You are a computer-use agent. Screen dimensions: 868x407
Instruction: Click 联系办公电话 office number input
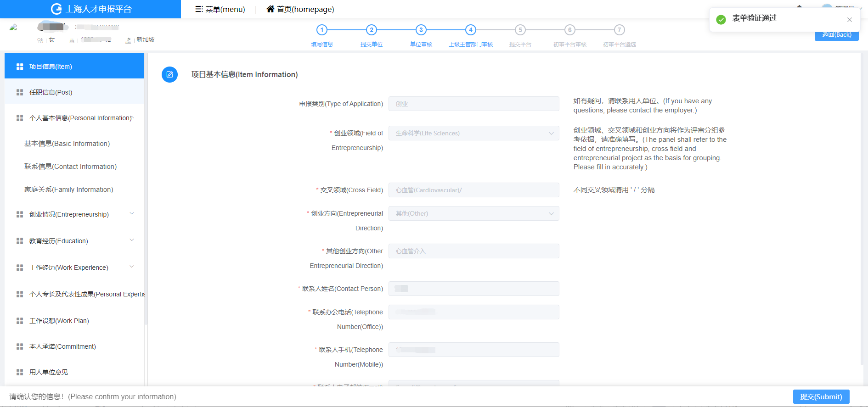473,312
